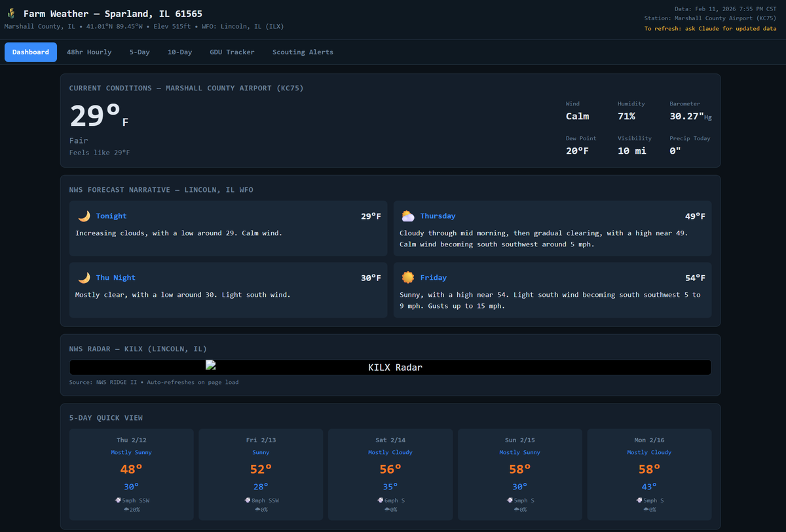
Task: Click the 'To refresh: ask Claude' notice
Action: pos(710,29)
